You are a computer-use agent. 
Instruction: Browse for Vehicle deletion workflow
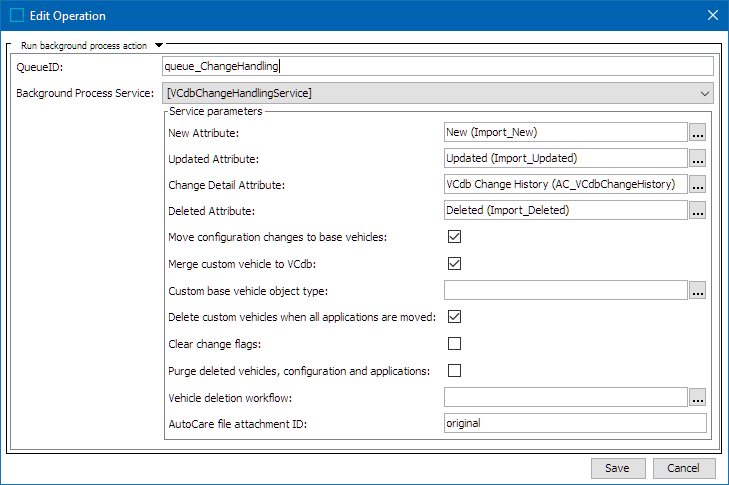pos(697,398)
